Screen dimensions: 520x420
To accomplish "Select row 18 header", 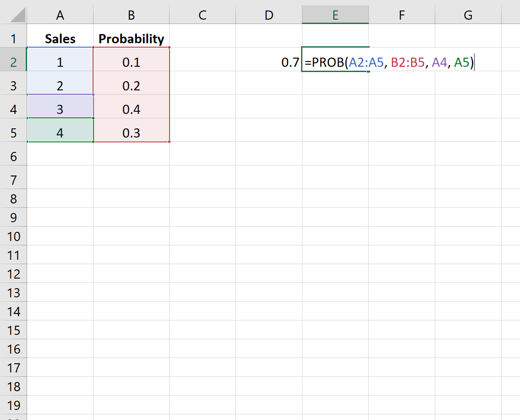I will (x=13, y=386).
